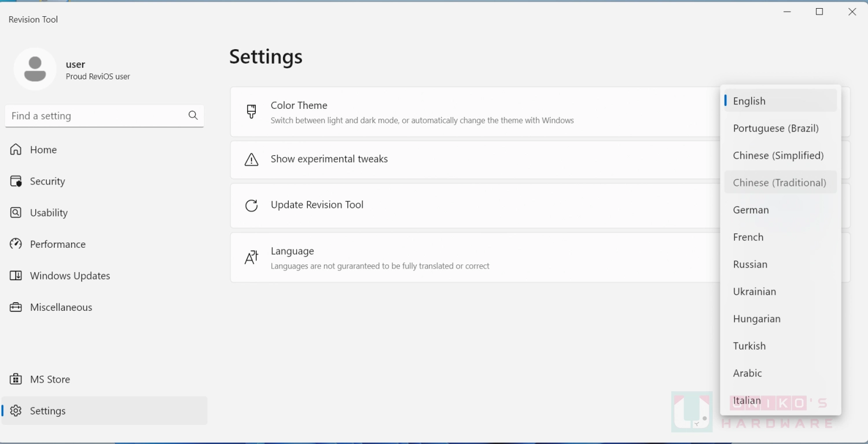This screenshot has height=444, width=868.
Task: Open Show experimental tweaks
Action: [329, 159]
